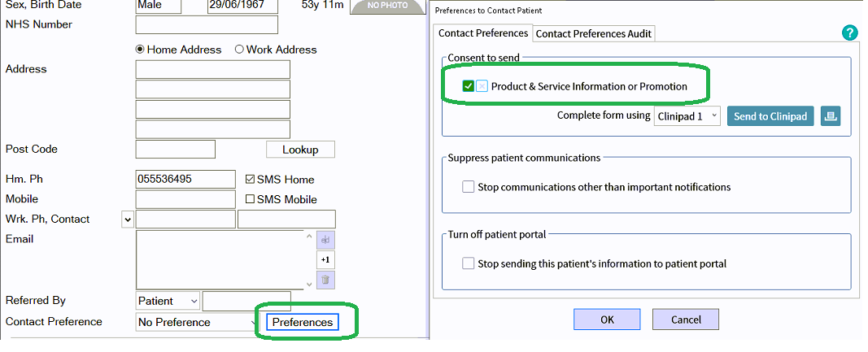Click the email link icon above +1

coord(325,240)
